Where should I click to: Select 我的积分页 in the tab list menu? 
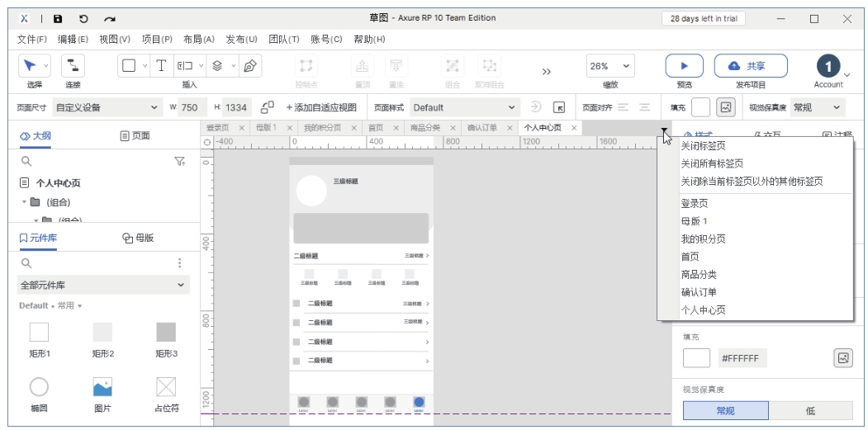coord(703,239)
